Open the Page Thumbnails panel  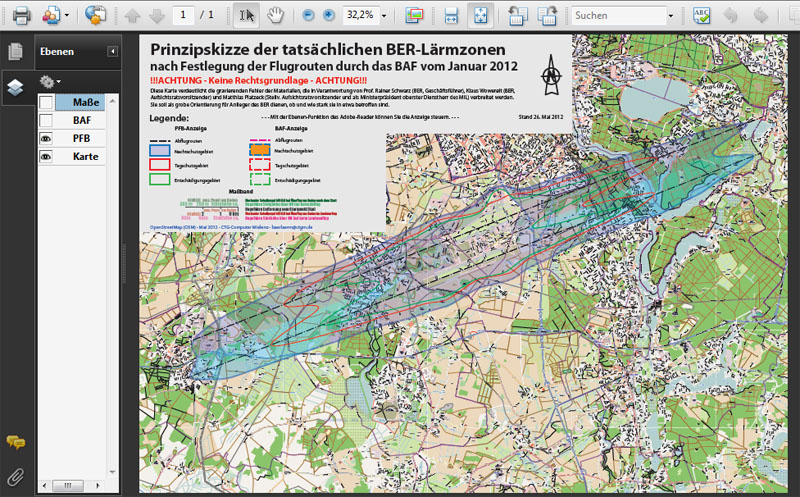coord(15,51)
